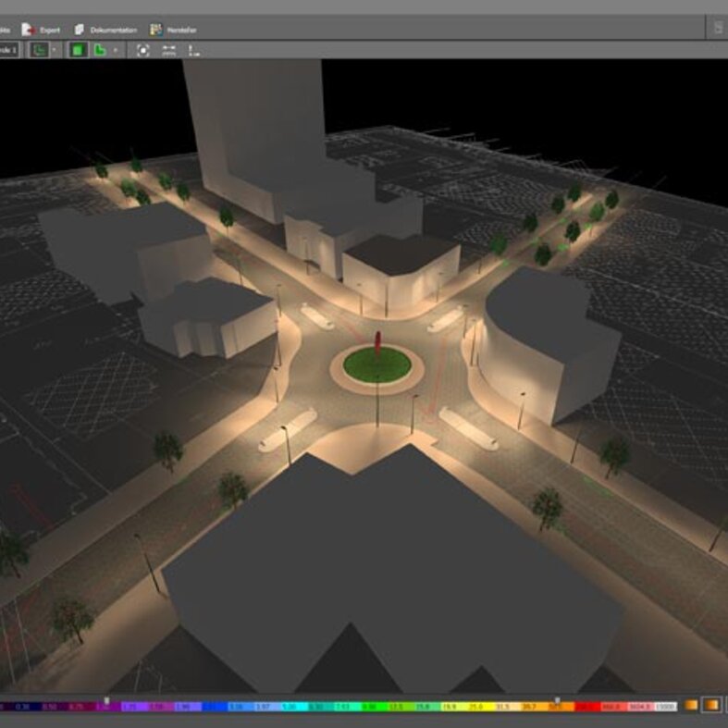Click the left slider handle on color scale
The image size is (728, 728).
coord(106,700)
